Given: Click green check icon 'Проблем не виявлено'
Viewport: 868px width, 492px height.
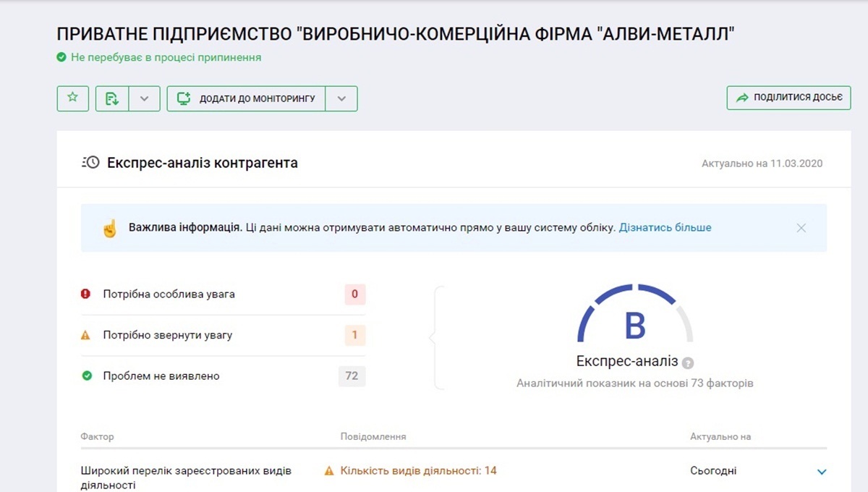Looking at the screenshot, I should click(86, 376).
